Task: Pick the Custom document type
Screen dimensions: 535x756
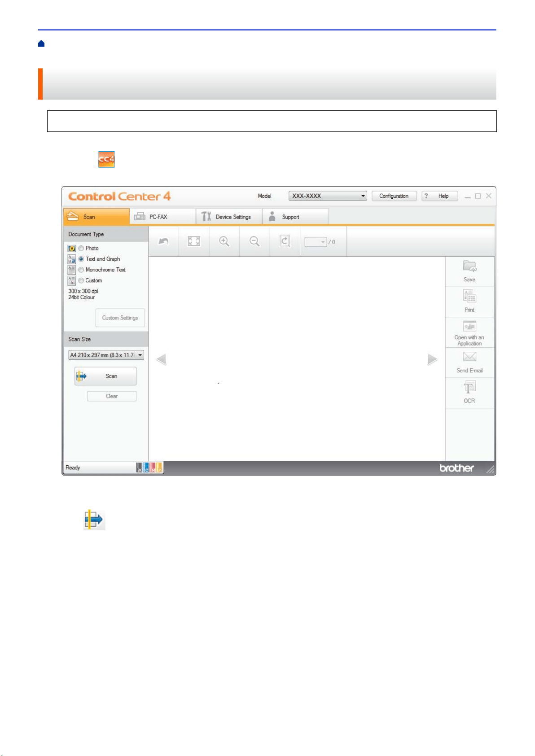Action: (81, 280)
